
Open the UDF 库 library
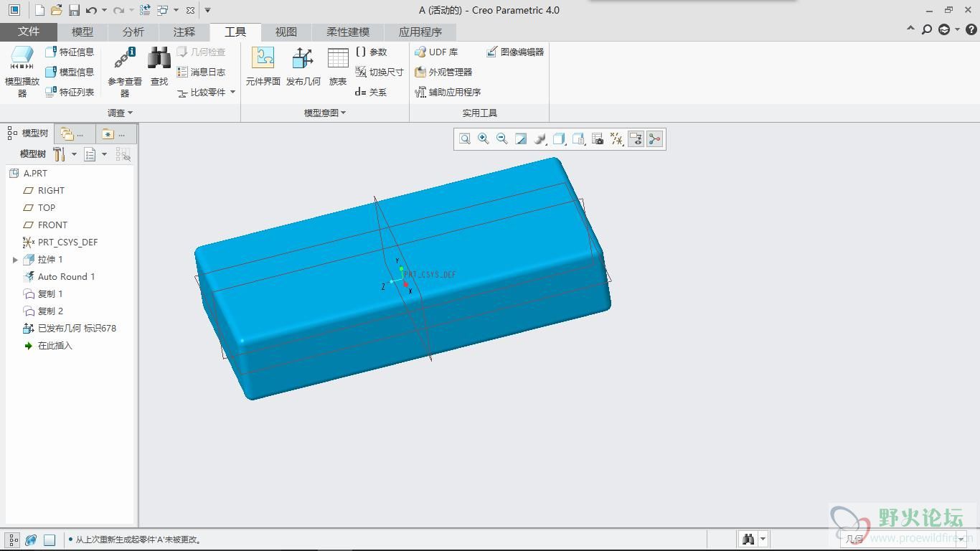pos(436,52)
